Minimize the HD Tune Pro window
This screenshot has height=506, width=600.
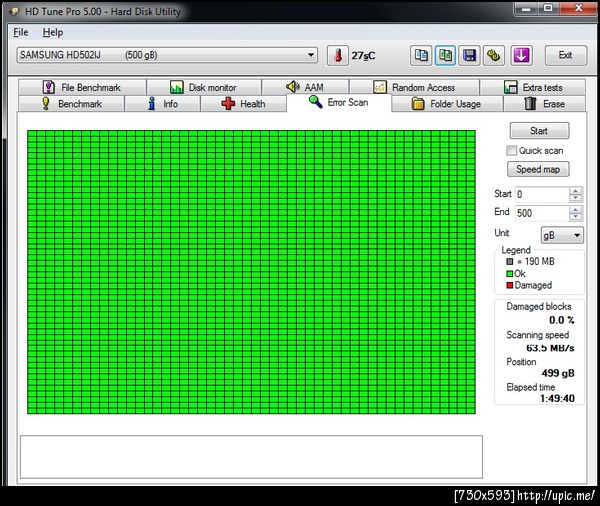click(x=527, y=8)
